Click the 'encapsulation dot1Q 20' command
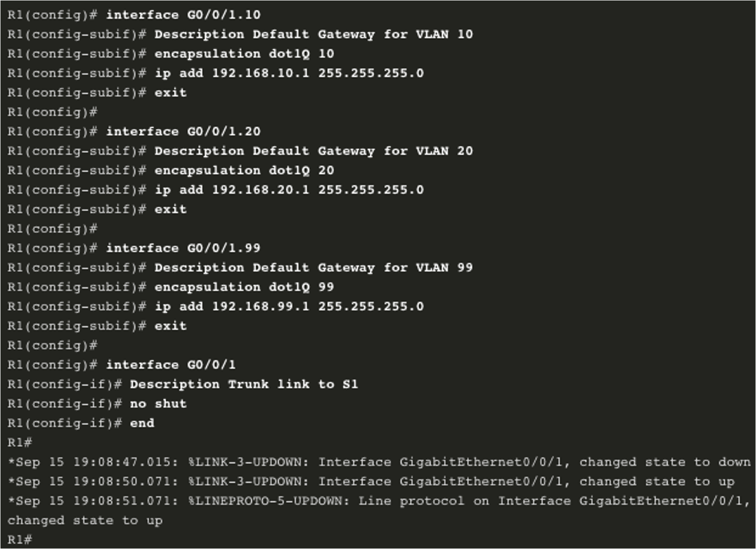This screenshot has height=549, width=756. [244, 170]
